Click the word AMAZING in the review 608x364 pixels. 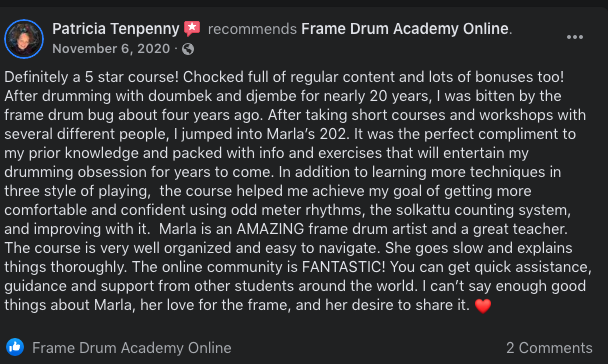coord(270,229)
